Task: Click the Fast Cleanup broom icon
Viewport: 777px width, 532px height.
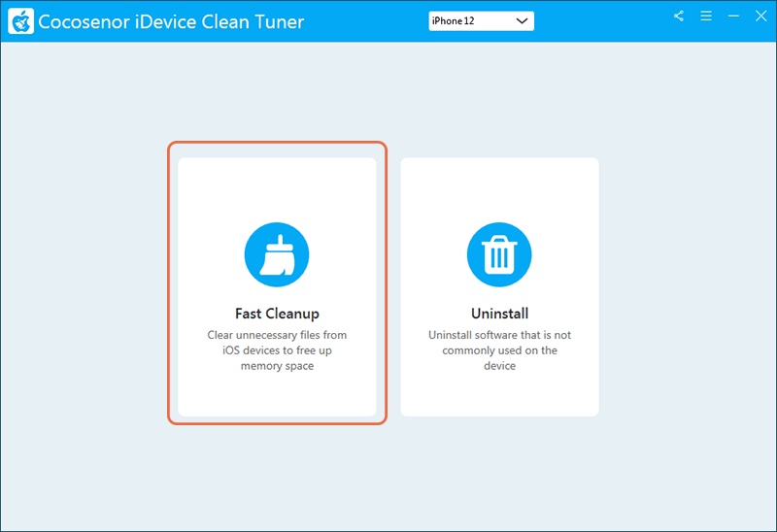Action: (x=277, y=254)
